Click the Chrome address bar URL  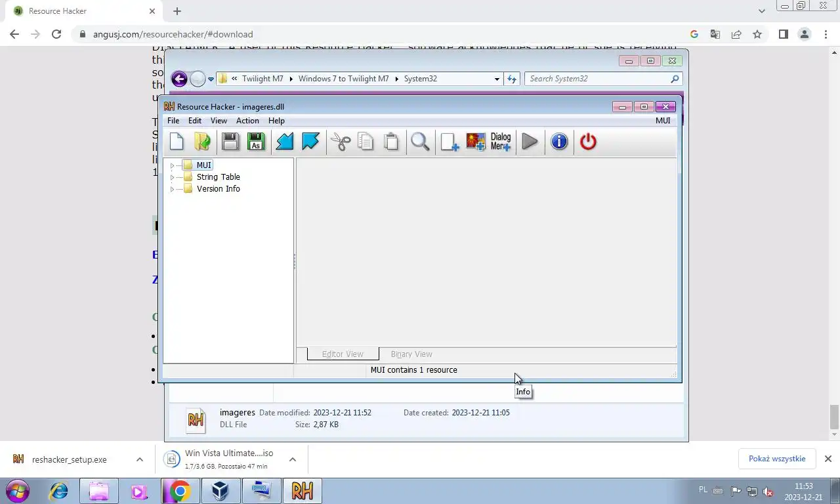click(173, 34)
